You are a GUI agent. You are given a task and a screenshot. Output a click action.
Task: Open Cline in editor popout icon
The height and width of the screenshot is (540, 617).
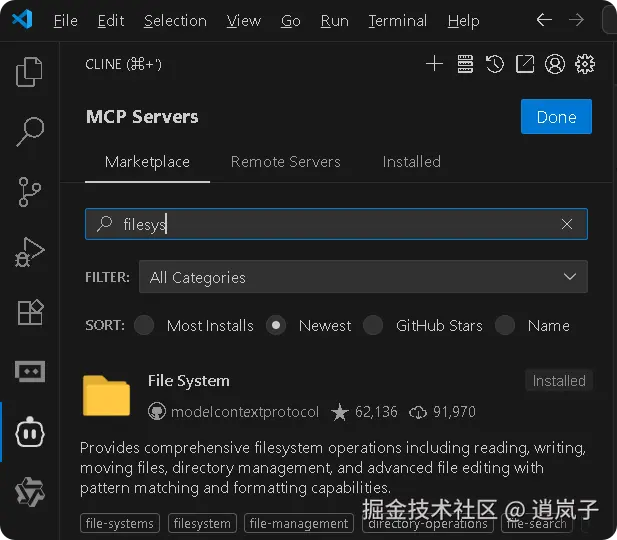[x=525, y=64]
